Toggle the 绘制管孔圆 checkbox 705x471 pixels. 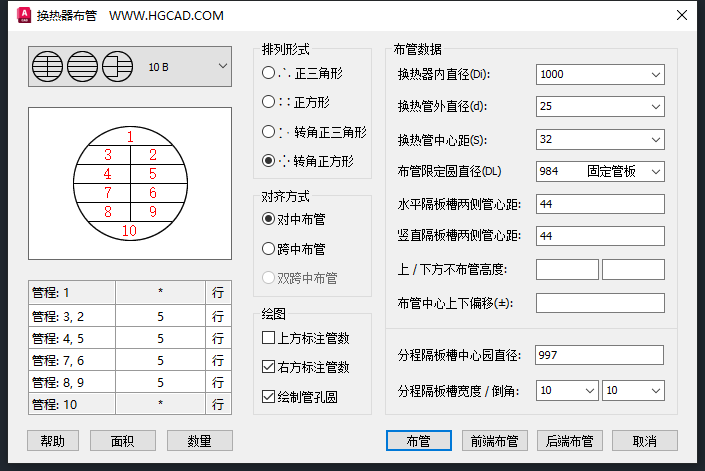coord(268,397)
